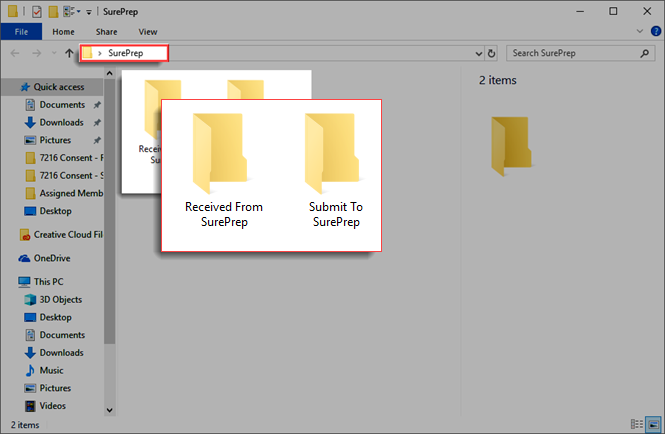Click the navigation pane scroll up arrow
665x434 pixels.
point(109,73)
